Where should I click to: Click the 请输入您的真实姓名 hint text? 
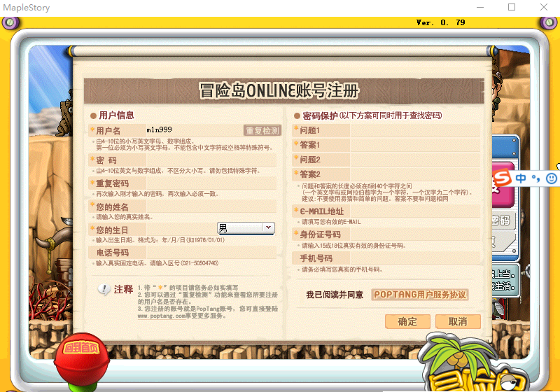tap(123, 217)
